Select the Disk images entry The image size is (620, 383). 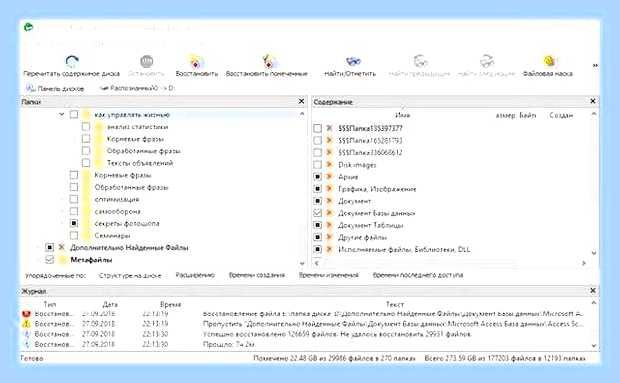point(357,165)
